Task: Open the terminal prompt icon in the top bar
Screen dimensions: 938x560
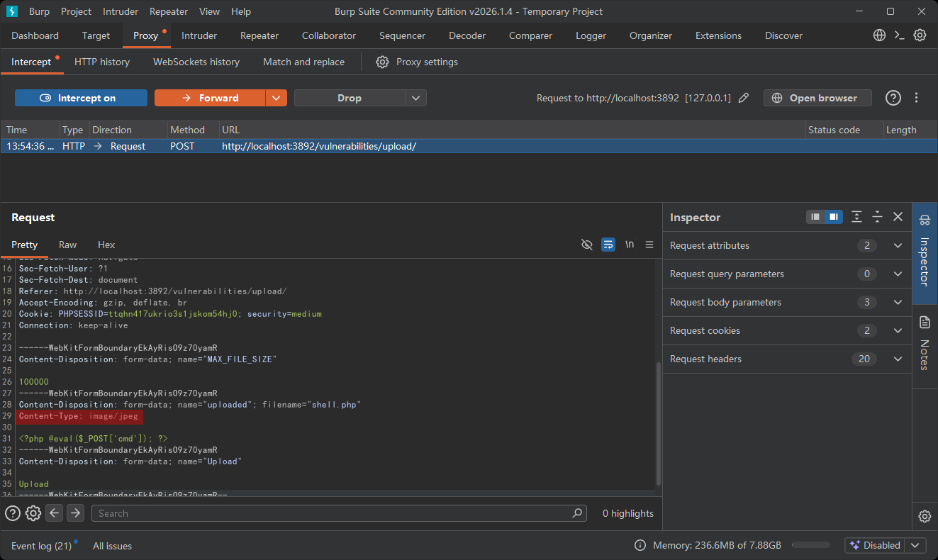Action: click(900, 35)
